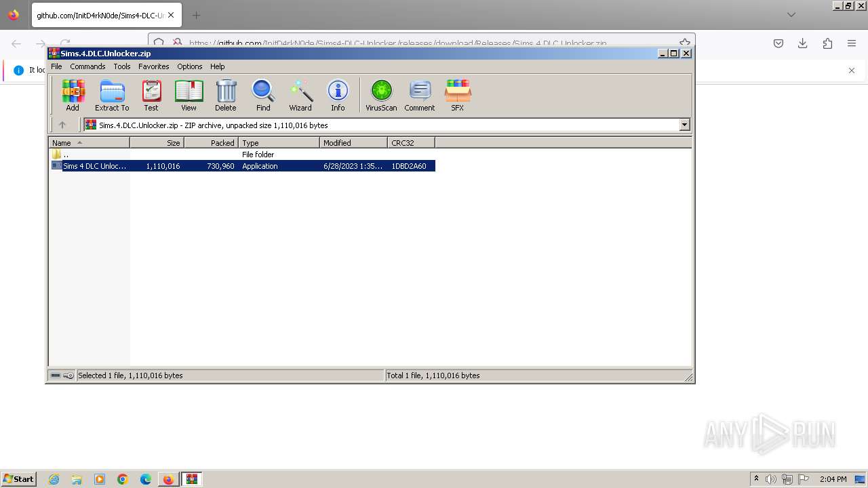Click the taskbar clock showing 2:04 PM
This screenshot has width=868, height=488.
click(x=833, y=479)
